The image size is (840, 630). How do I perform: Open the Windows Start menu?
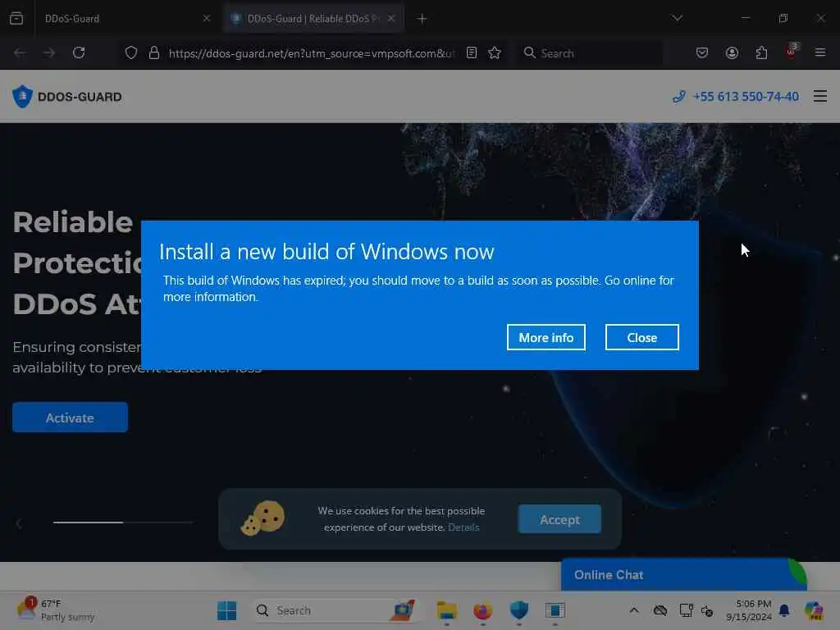pyautogui.click(x=227, y=610)
